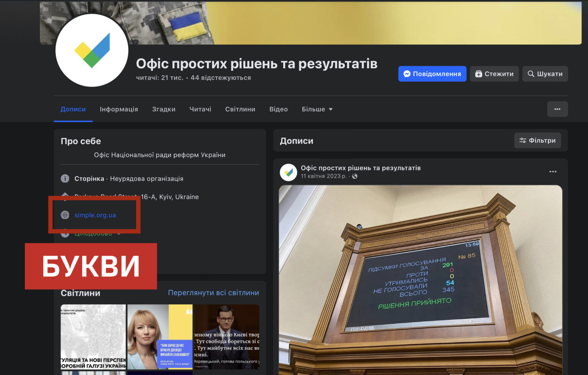Click the globe website icon next to simple.org.ua
This screenshot has width=588, height=375.
pos(65,215)
